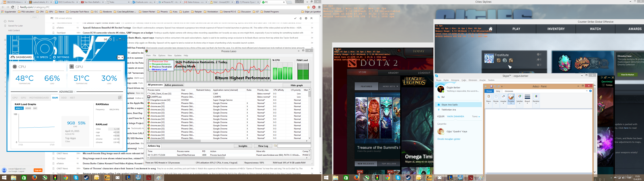Open Process Lasso Updates menu

[x=178, y=55]
